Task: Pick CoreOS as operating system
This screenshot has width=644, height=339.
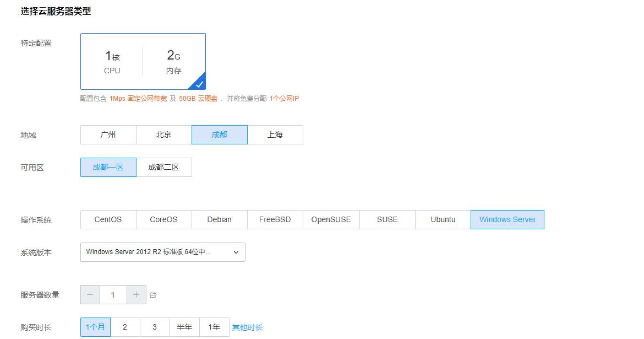Action: 164,219
